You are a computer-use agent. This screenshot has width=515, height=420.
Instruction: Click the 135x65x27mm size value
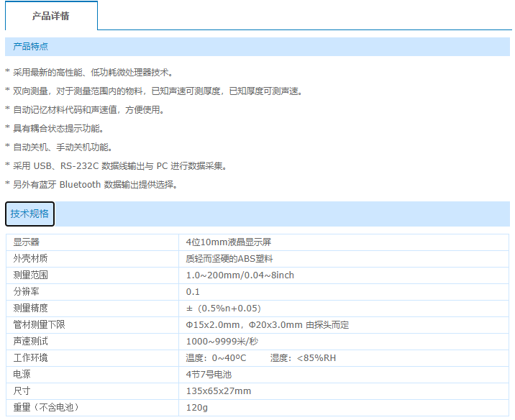point(219,391)
